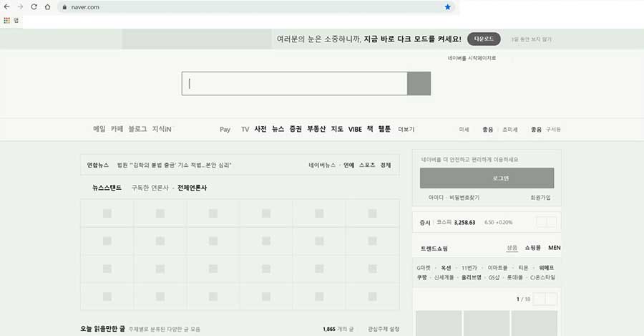Open TV in the service menu
The height and width of the screenshot is (336, 644).
coord(245,129)
